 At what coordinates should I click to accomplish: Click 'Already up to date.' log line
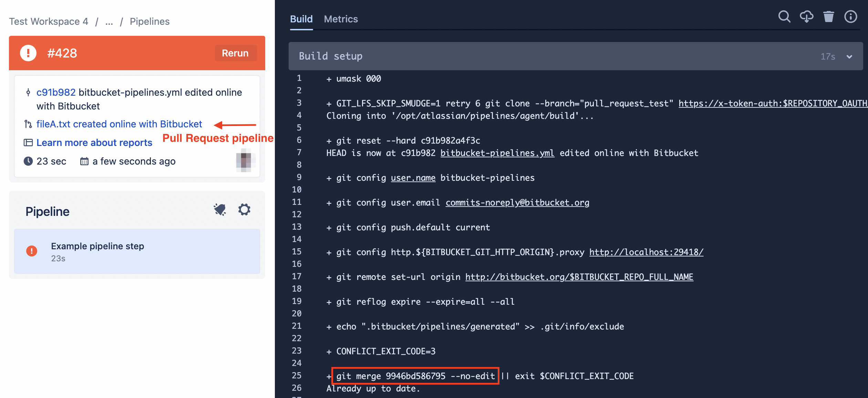373,388
